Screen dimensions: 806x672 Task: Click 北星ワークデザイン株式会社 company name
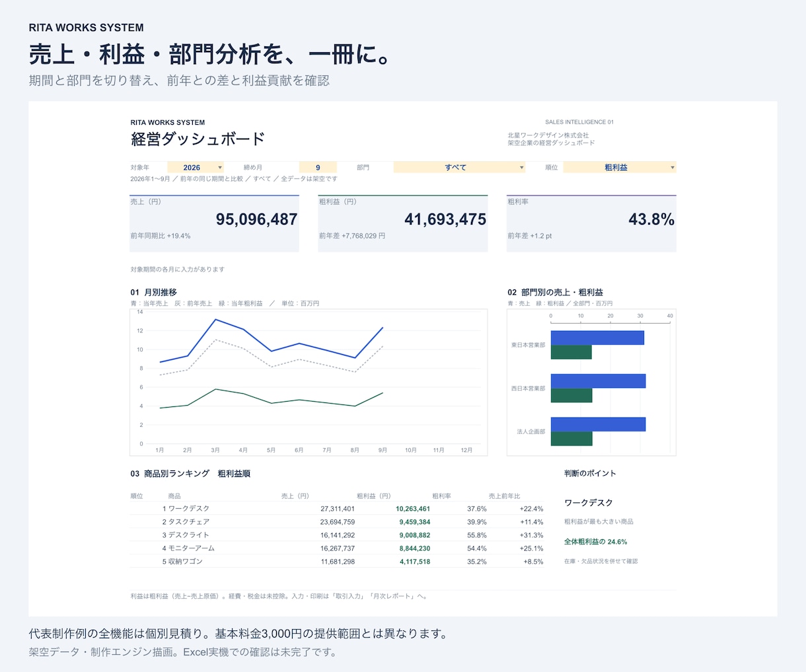point(548,135)
